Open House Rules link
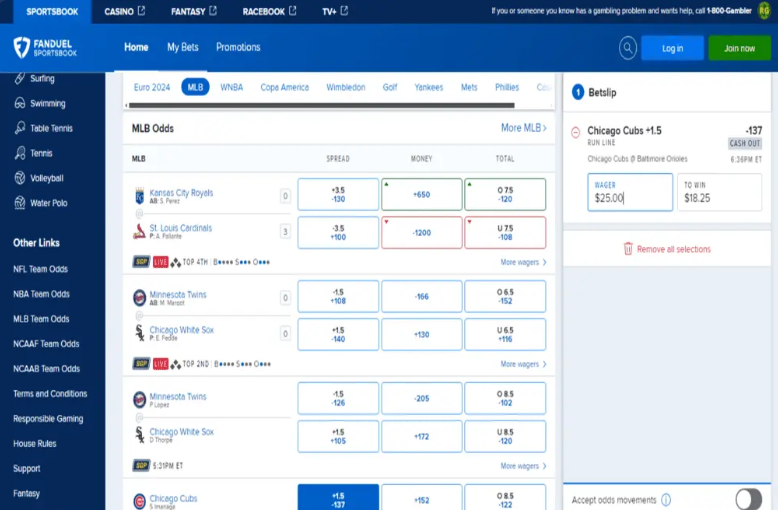Image resolution: width=778 pixels, height=510 pixels. pos(35,444)
